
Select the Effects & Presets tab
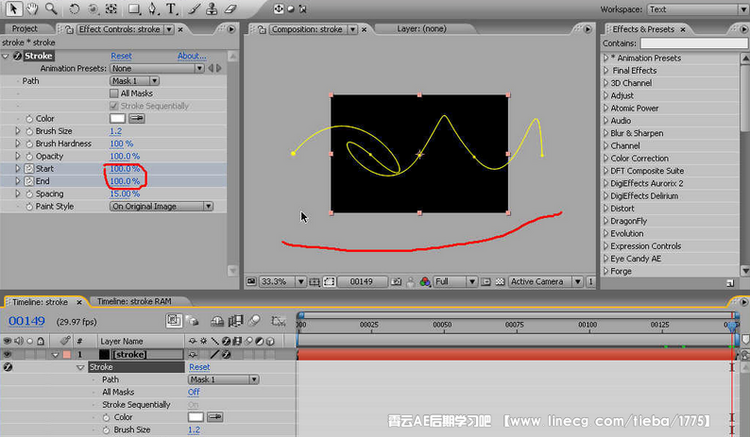(x=643, y=29)
